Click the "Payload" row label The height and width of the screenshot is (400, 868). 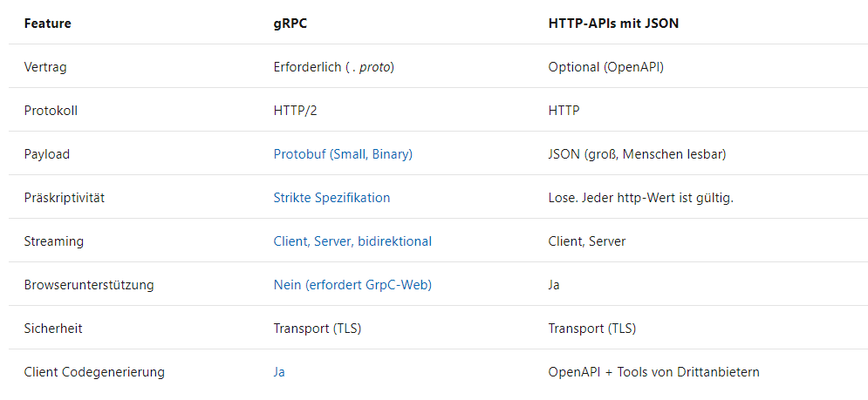pyautogui.click(x=47, y=154)
